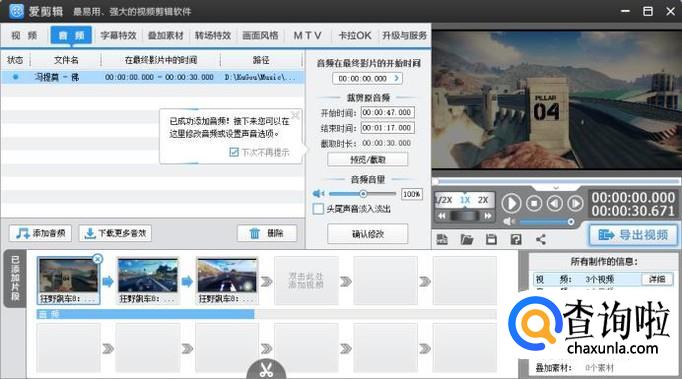This screenshot has height=379, width=682.
Task: Click the stop playback button
Action: click(534, 203)
